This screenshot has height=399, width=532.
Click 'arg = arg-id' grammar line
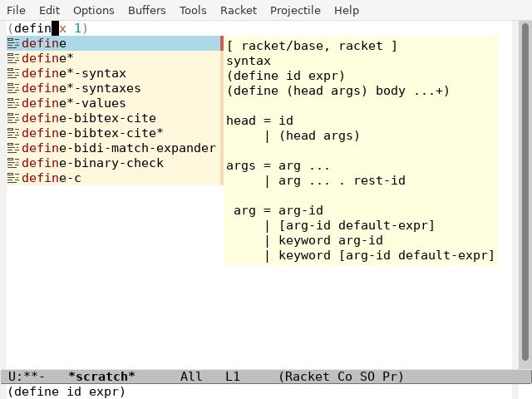[x=278, y=210]
